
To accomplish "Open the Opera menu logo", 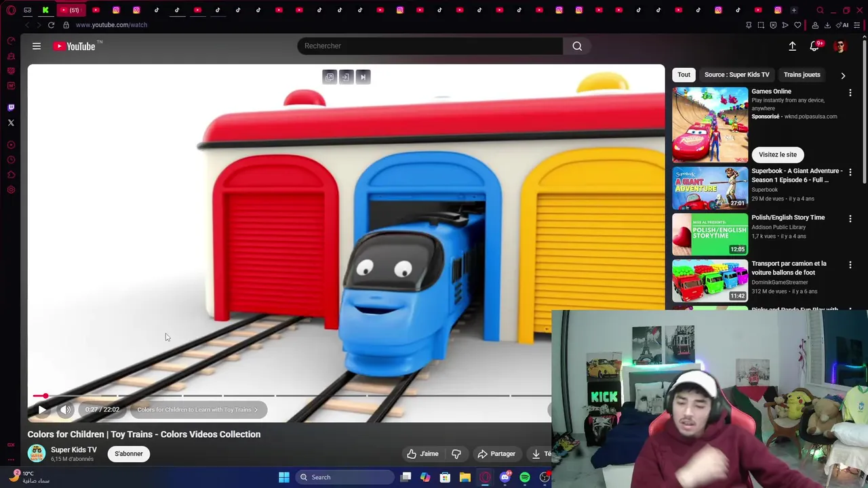I will [x=11, y=10].
